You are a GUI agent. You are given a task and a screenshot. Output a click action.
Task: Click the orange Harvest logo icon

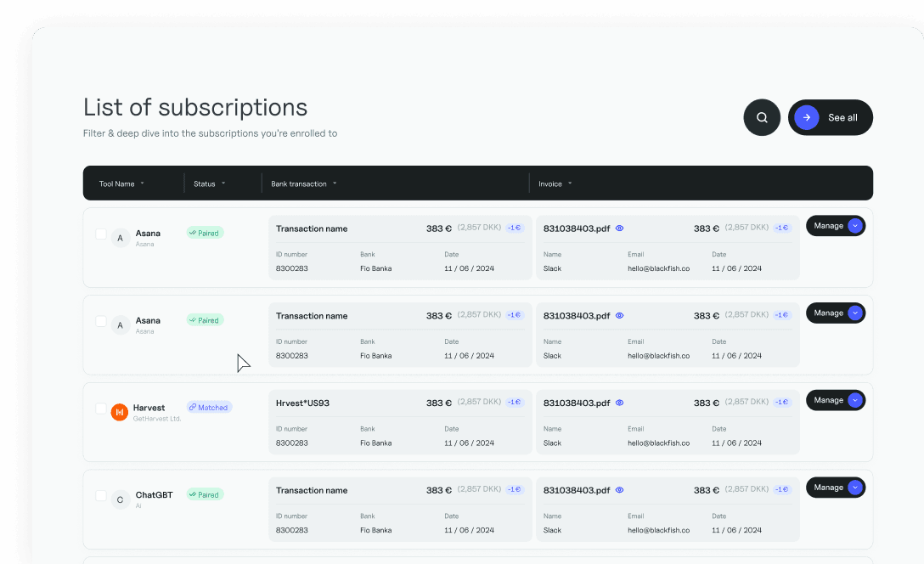(x=120, y=412)
